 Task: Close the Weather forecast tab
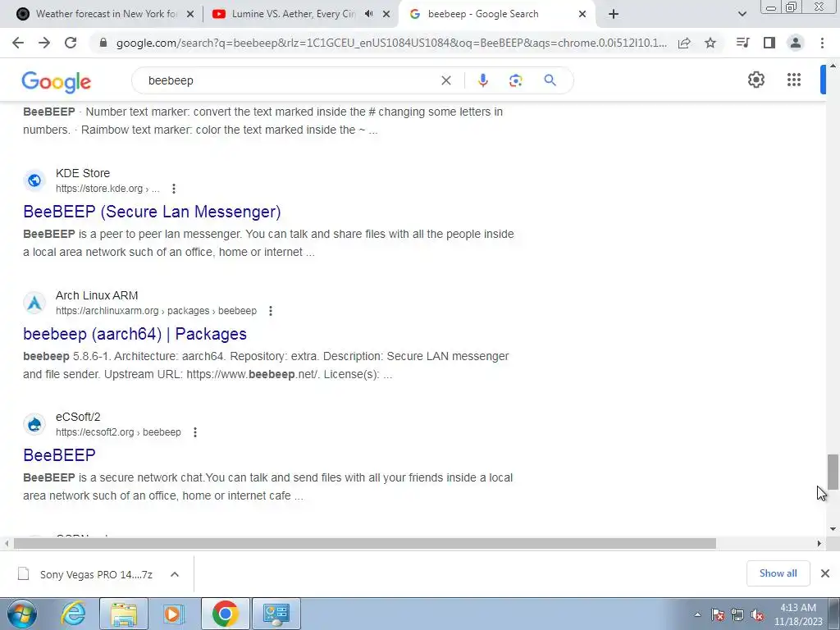click(190, 14)
